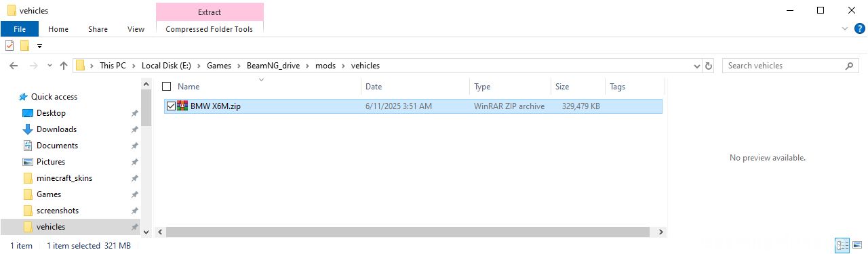This screenshot has width=868, height=254.
Task: Click the Back navigation arrow
Action: coord(14,66)
